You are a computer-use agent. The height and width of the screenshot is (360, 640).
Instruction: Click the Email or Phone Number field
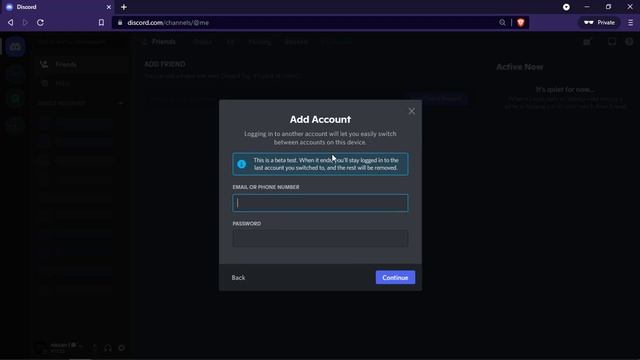(x=320, y=203)
